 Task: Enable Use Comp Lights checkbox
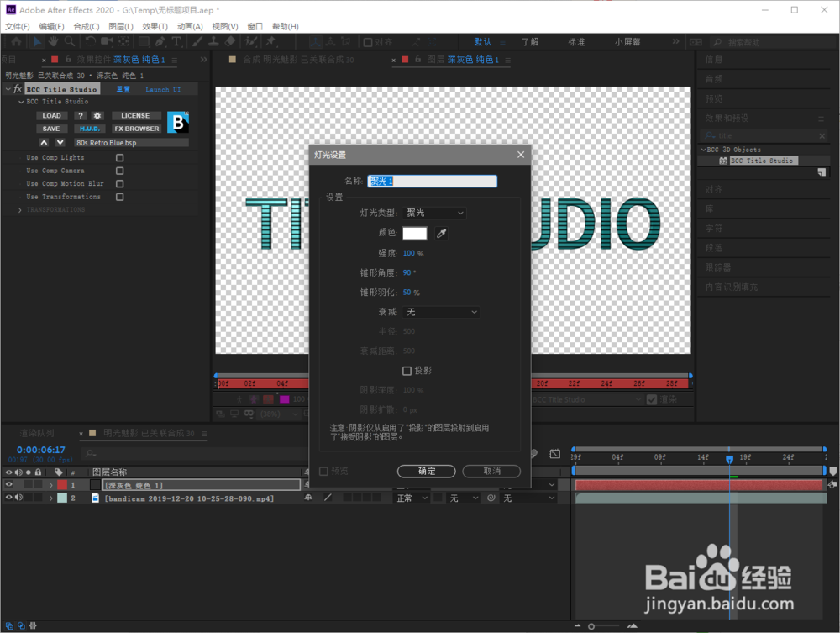pos(120,157)
